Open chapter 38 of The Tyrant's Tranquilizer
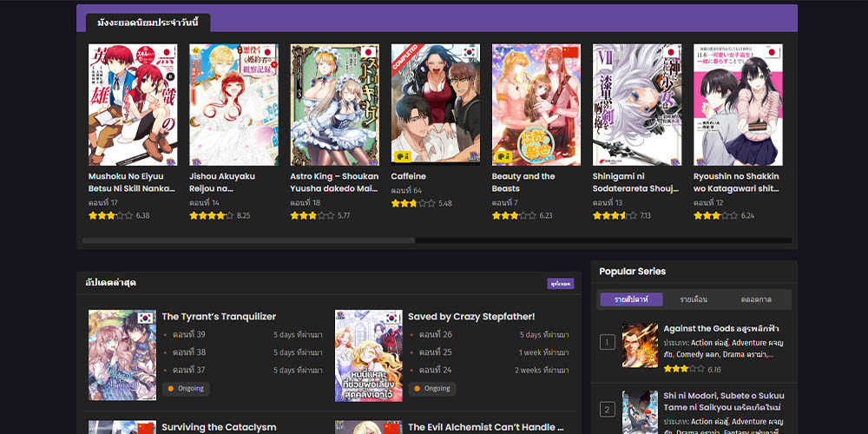This screenshot has height=434, width=868. pos(188,352)
